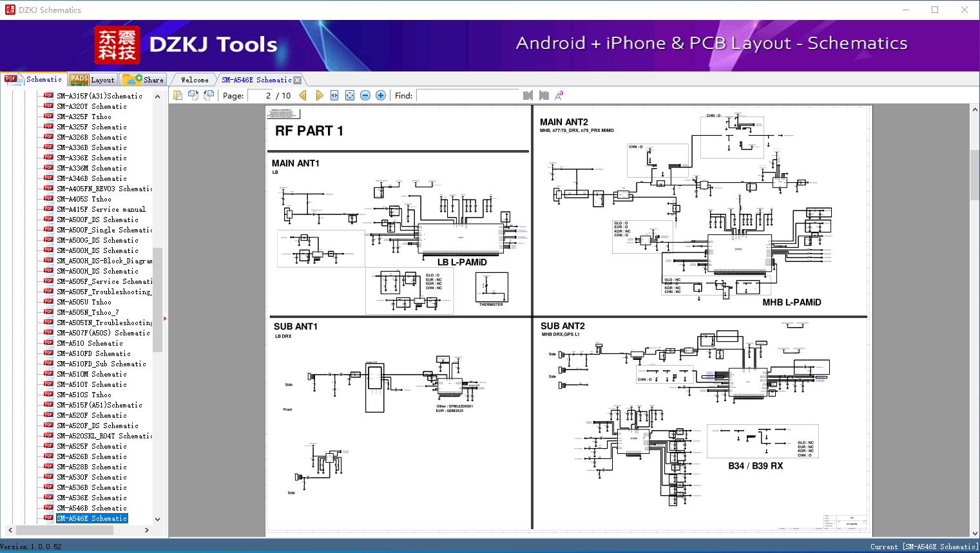Switch to the Schematic panel tab
The height and width of the screenshot is (553, 980).
tap(34, 79)
